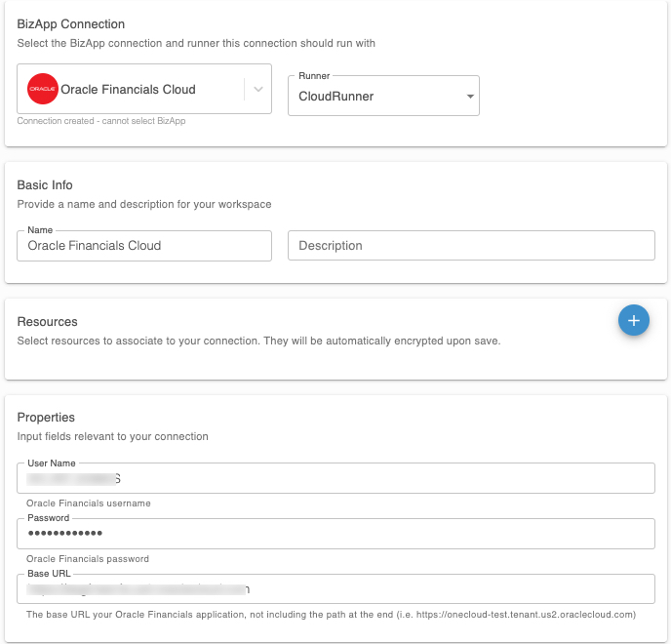Click 'Select the BizApp connection and runner' subtitle

coord(196,43)
